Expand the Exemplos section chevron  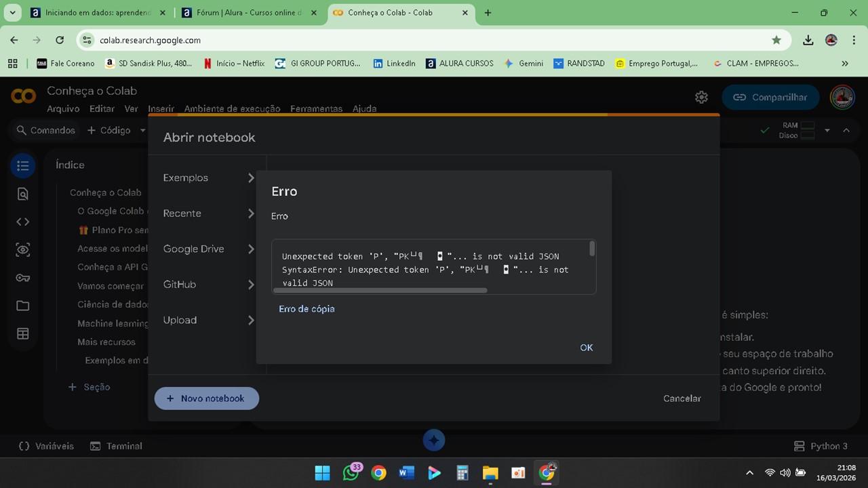tap(251, 178)
